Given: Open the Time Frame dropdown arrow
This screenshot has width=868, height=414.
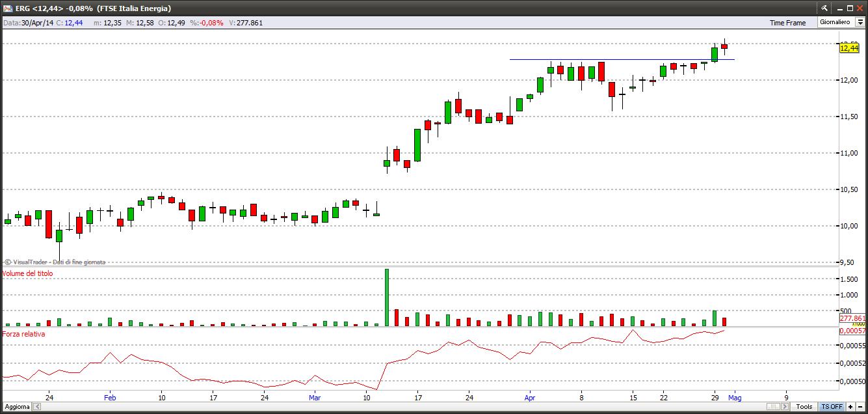Looking at the screenshot, I should point(860,22).
